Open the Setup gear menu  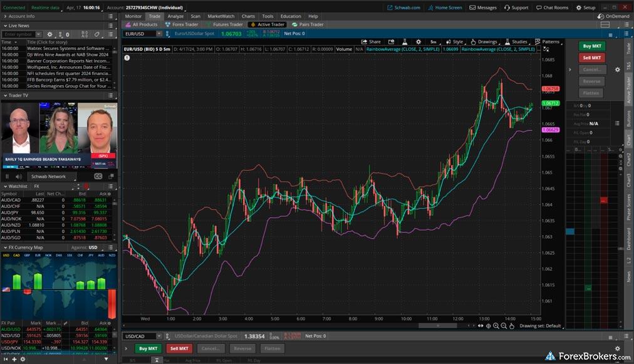[586, 8]
